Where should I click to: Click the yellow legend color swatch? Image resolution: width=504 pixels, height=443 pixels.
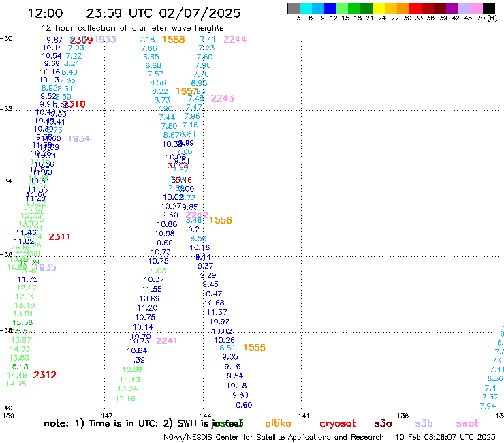pos(379,8)
